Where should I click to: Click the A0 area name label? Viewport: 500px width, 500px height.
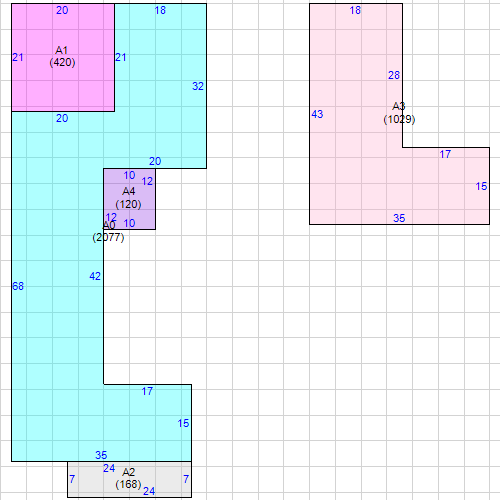[109, 225]
